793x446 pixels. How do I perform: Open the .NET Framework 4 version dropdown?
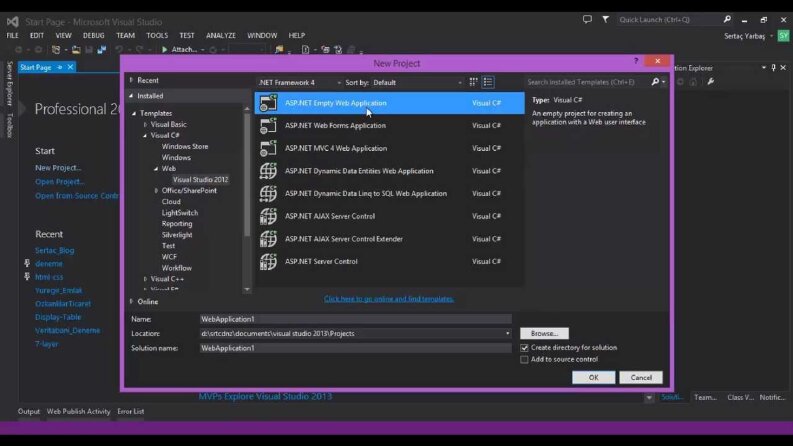point(299,82)
